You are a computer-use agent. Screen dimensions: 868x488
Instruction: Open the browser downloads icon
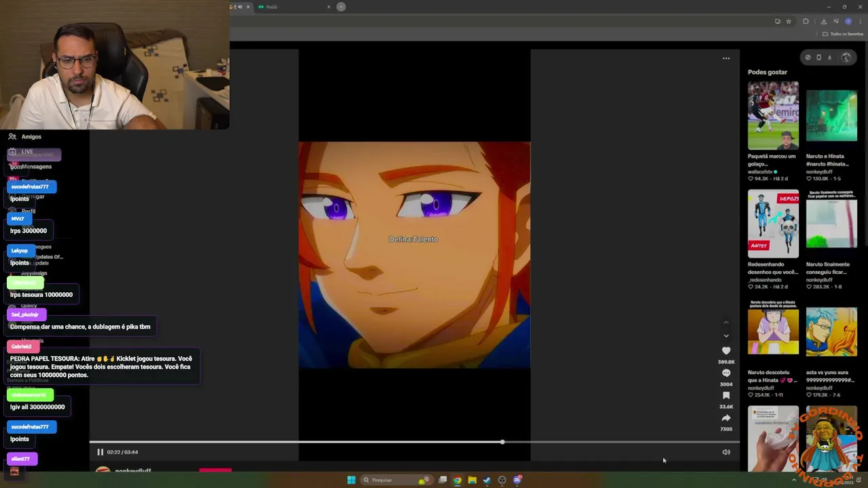click(x=824, y=21)
